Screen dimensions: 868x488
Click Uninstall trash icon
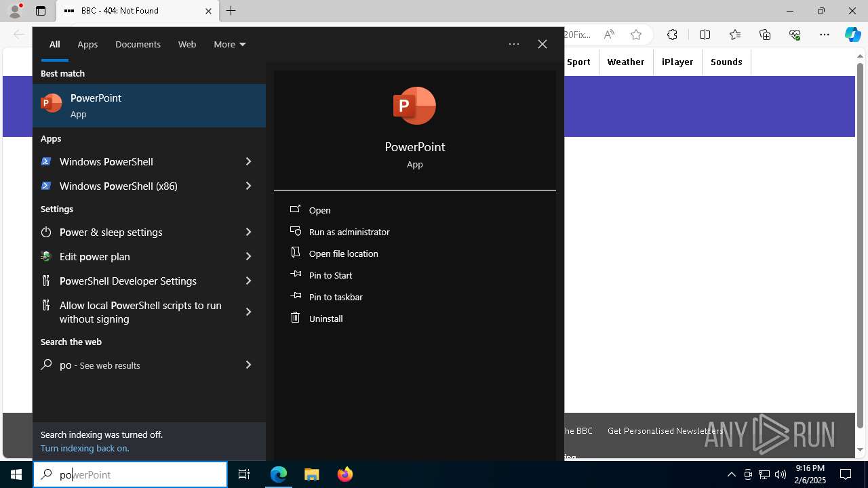coord(295,318)
